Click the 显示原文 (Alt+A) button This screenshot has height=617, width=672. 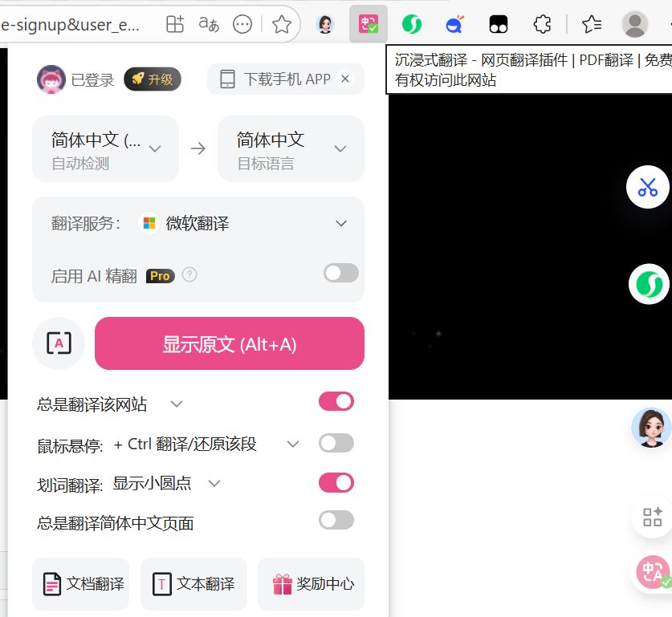point(230,343)
